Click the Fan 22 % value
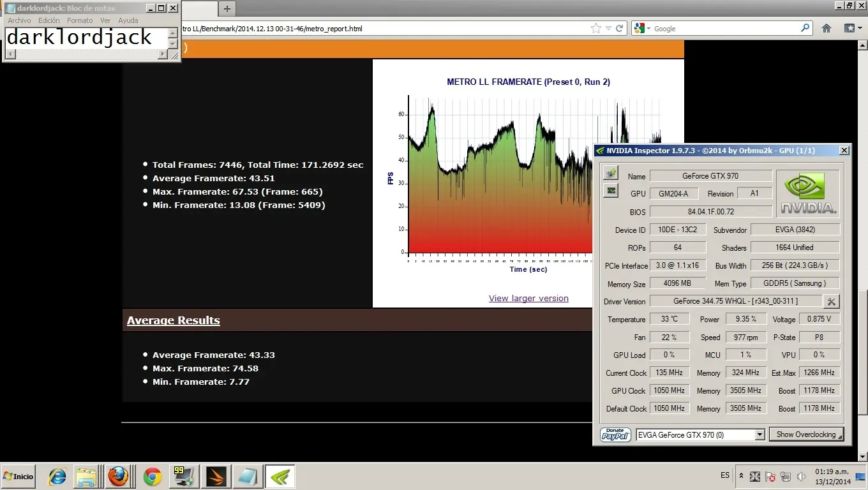This screenshot has height=490, width=868. [x=670, y=337]
